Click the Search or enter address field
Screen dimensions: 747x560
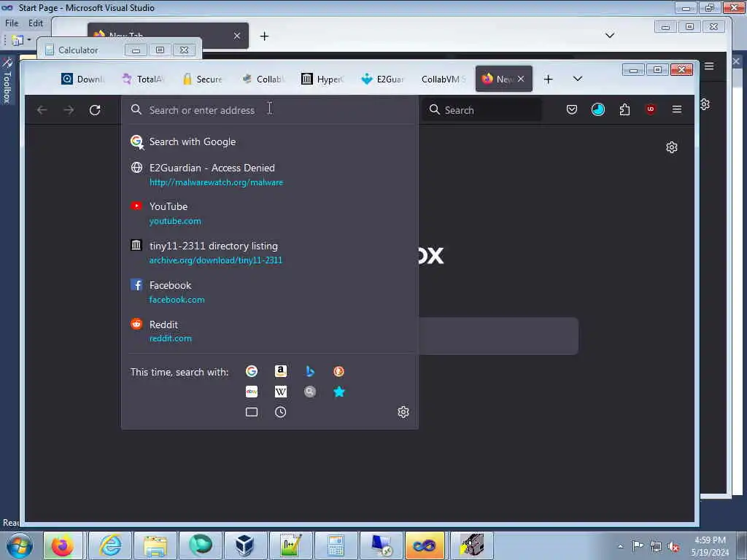270,110
